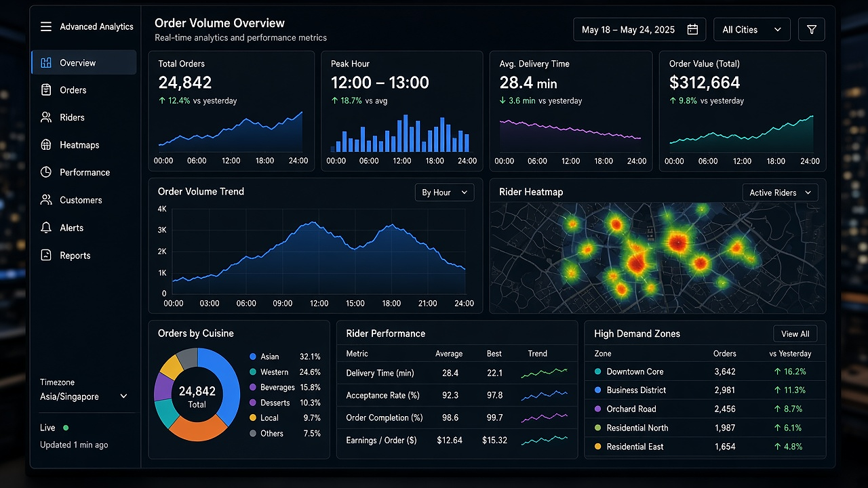
Task: Open the All Cities dropdown
Action: [x=752, y=30]
